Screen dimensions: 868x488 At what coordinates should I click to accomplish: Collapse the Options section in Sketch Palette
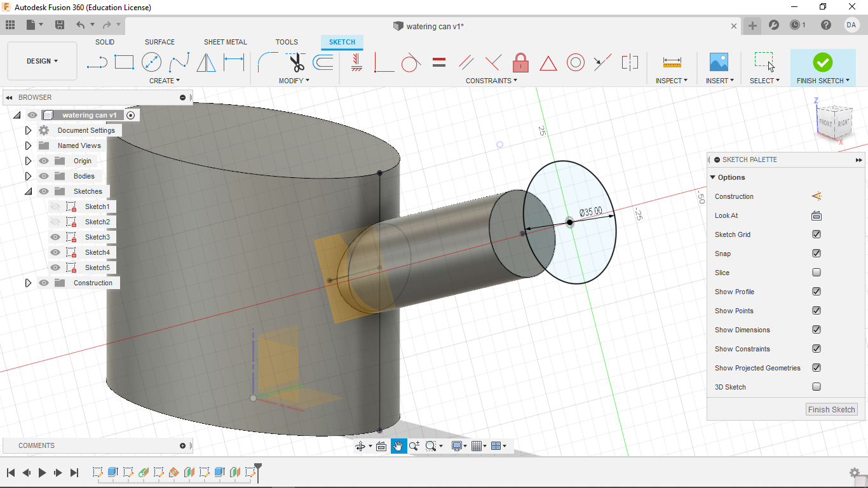(713, 177)
